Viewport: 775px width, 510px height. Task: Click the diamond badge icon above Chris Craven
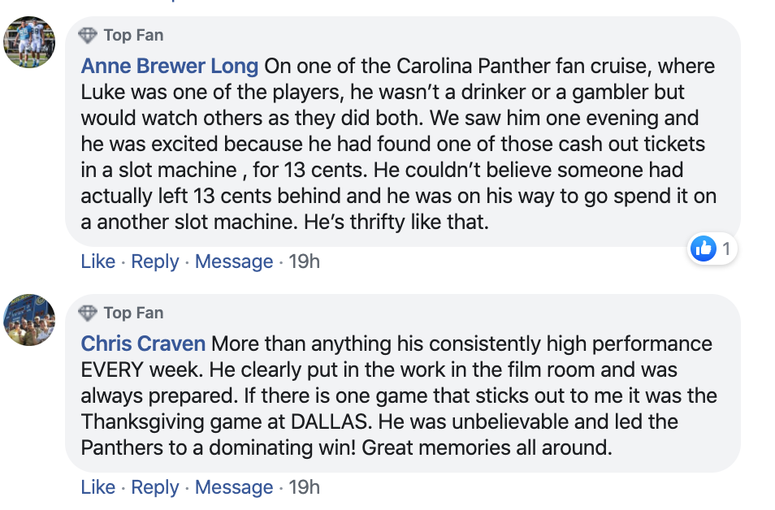(x=88, y=313)
